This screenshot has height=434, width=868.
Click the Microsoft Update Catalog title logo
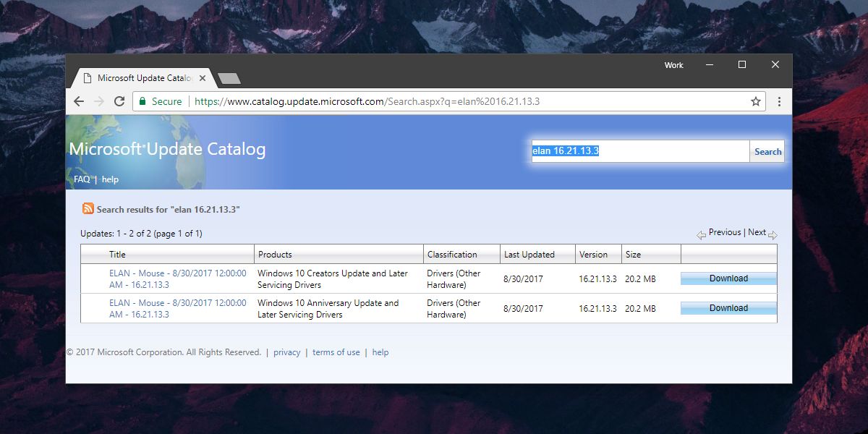point(167,150)
